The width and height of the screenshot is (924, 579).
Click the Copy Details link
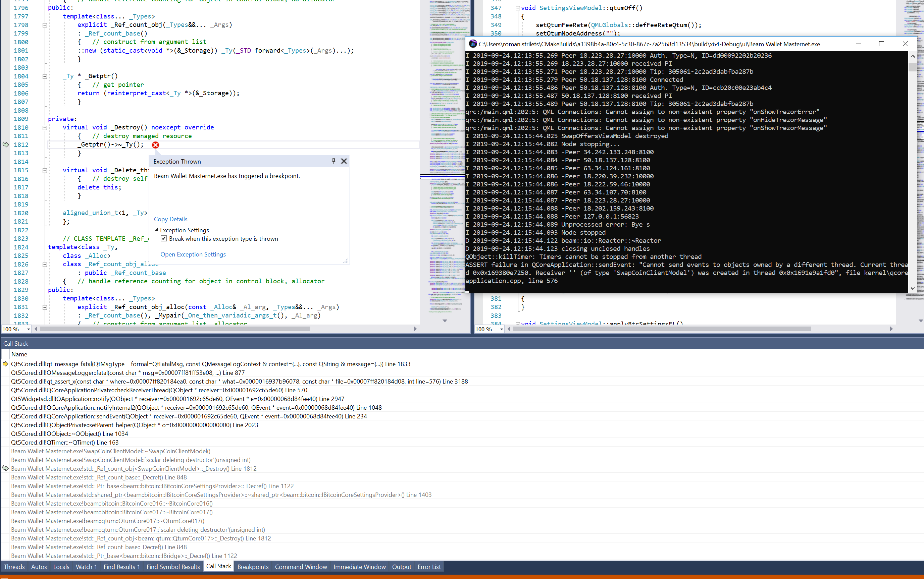[170, 219]
